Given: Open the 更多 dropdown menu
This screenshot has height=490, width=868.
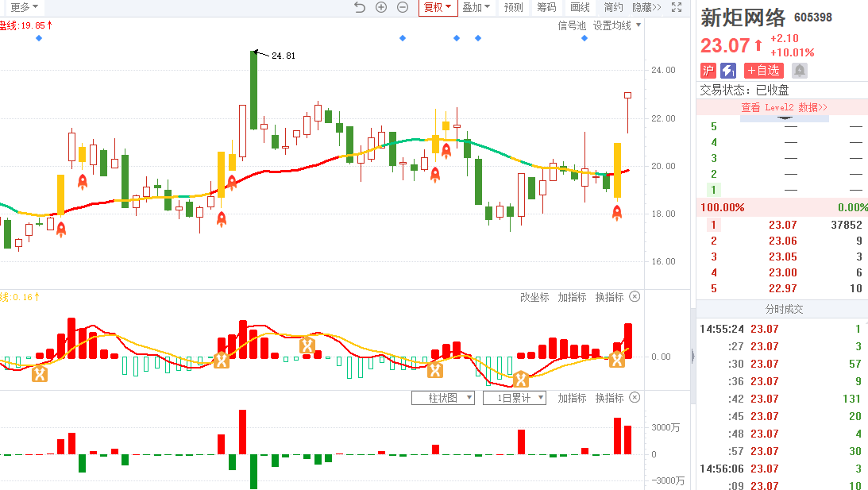Looking at the screenshot, I should pos(25,7).
